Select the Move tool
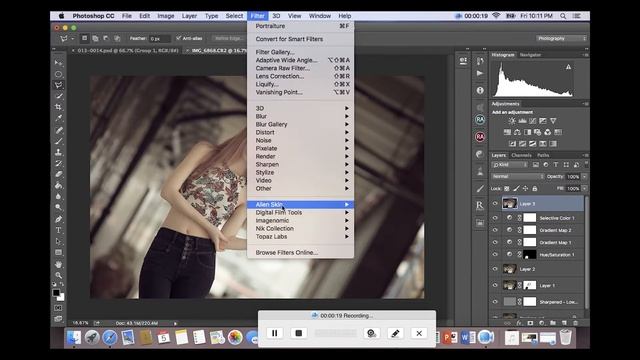Image resolution: width=640 pixels, height=360 pixels. [58, 63]
